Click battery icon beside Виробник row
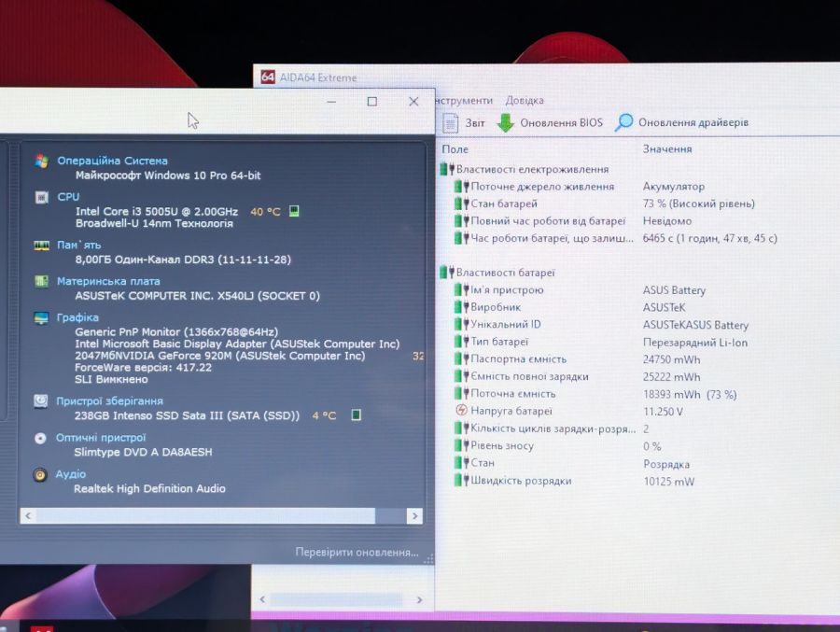The image size is (840, 632). click(x=462, y=307)
